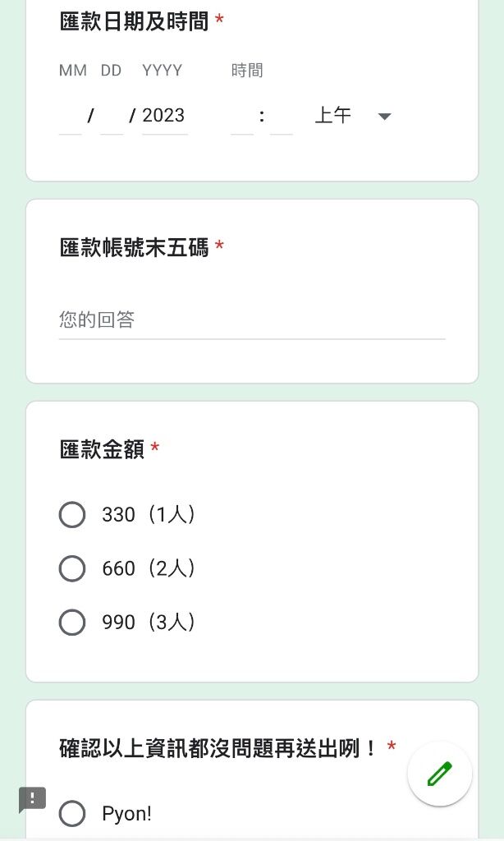Image resolution: width=504 pixels, height=841 pixels.
Task: Focus the minutes time field
Action: click(x=282, y=117)
